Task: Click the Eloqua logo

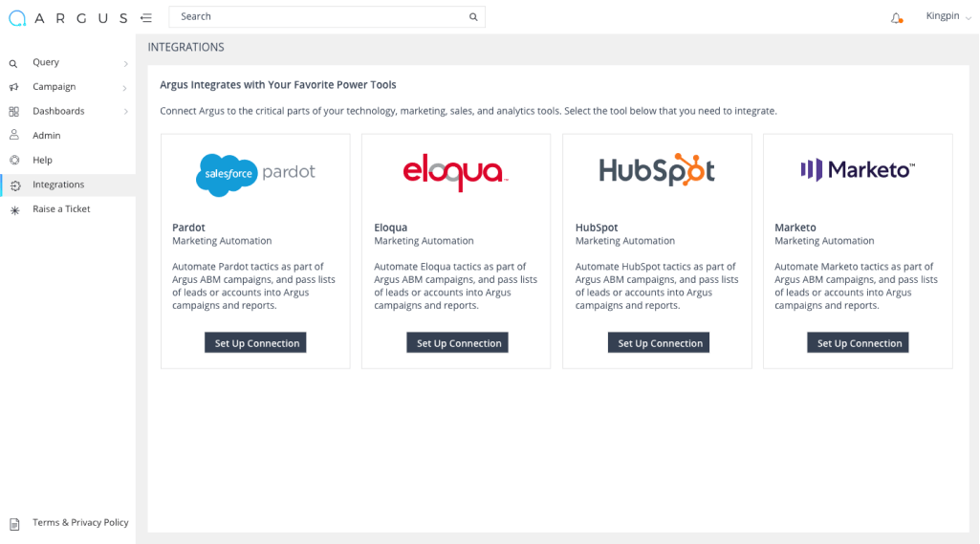Action: pos(456,173)
